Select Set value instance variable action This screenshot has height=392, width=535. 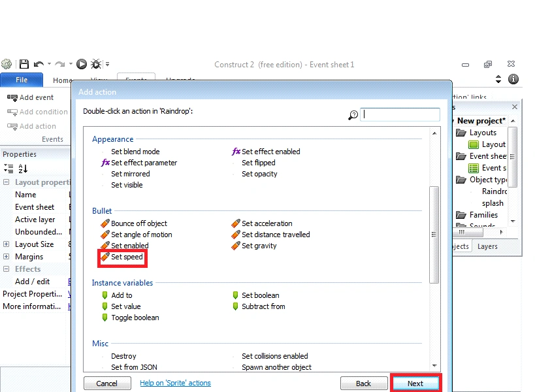pyautogui.click(x=121, y=306)
